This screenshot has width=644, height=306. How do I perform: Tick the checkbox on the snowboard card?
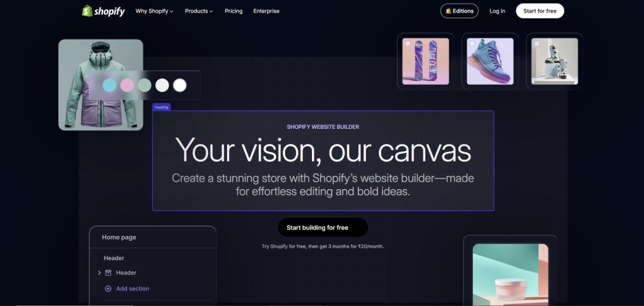(x=408, y=43)
